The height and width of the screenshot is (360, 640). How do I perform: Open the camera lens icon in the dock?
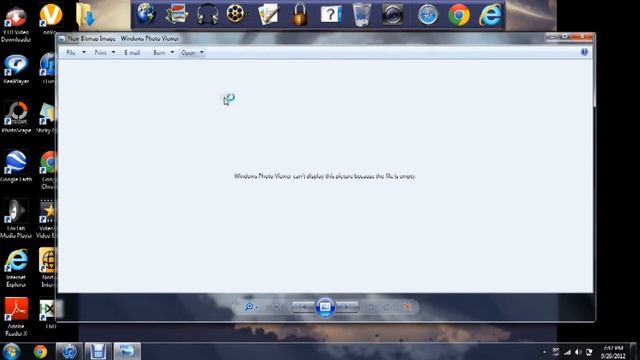(393, 15)
